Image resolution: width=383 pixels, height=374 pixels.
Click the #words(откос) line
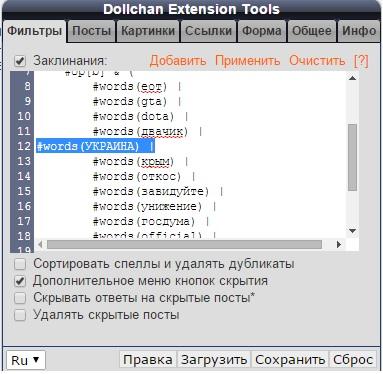tap(144, 176)
